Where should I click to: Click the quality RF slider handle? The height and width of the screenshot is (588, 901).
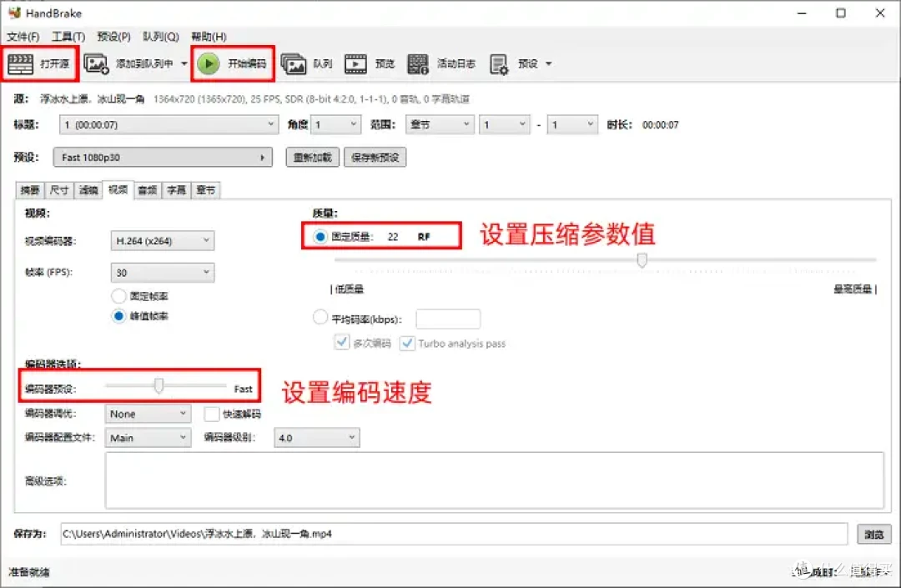[x=642, y=260]
